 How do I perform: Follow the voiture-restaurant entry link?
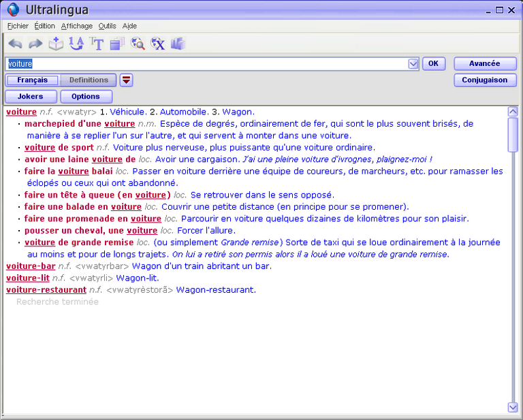[x=46, y=290]
